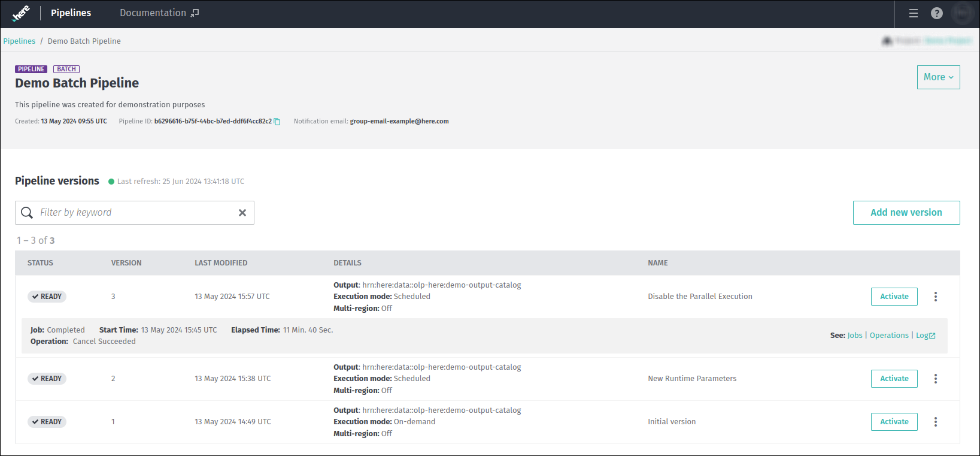This screenshot has width=980, height=456.
Task: Click the PIPELINE tag label
Action: [x=31, y=70]
